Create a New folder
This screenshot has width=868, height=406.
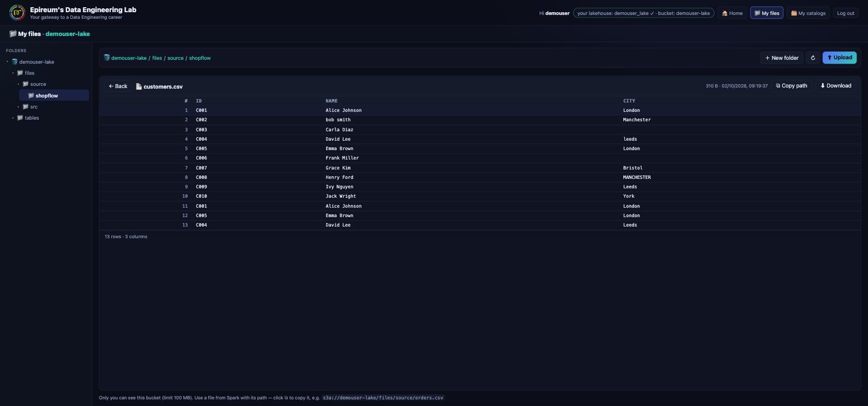tap(782, 58)
